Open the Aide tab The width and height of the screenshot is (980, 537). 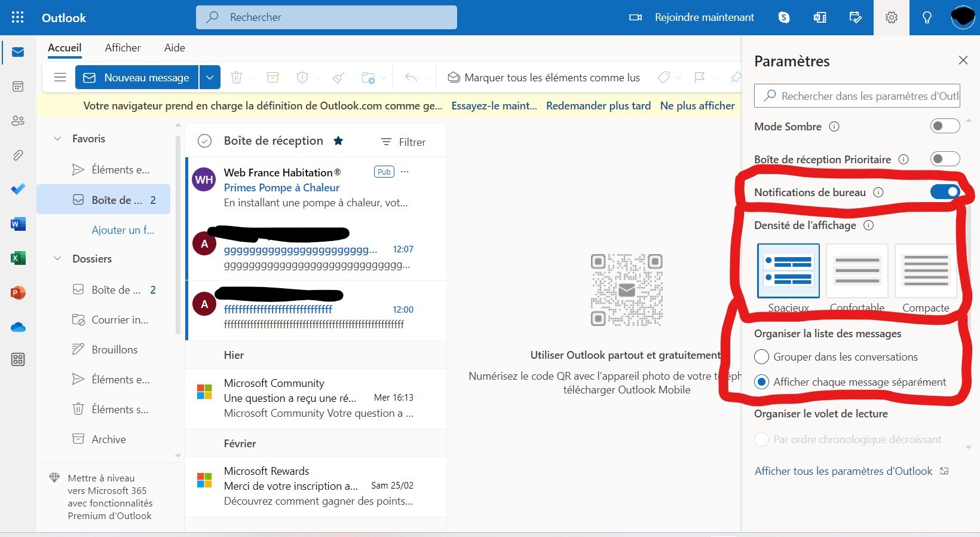pos(174,48)
